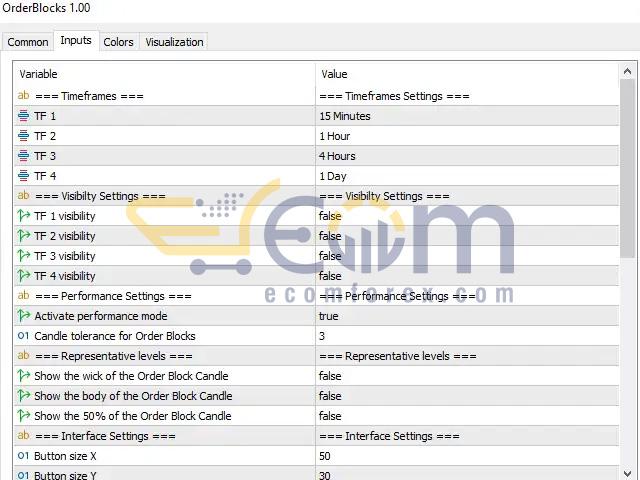Click the boolean icon beside Activate performance mode
640x480 pixels.
pos(23,316)
